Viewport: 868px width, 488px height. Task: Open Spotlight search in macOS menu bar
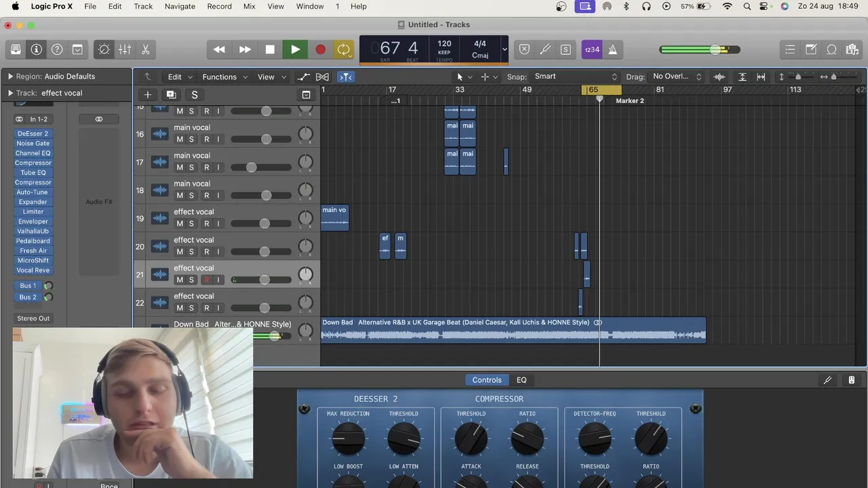click(747, 6)
